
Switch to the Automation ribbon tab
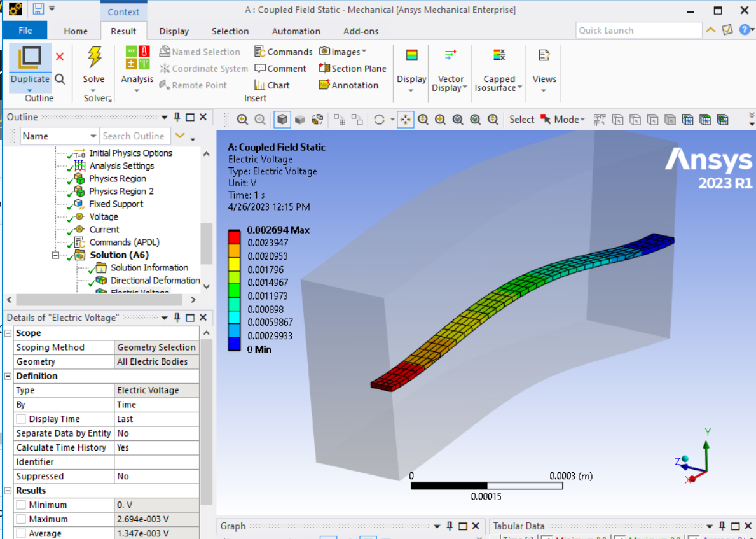point(296,31)
